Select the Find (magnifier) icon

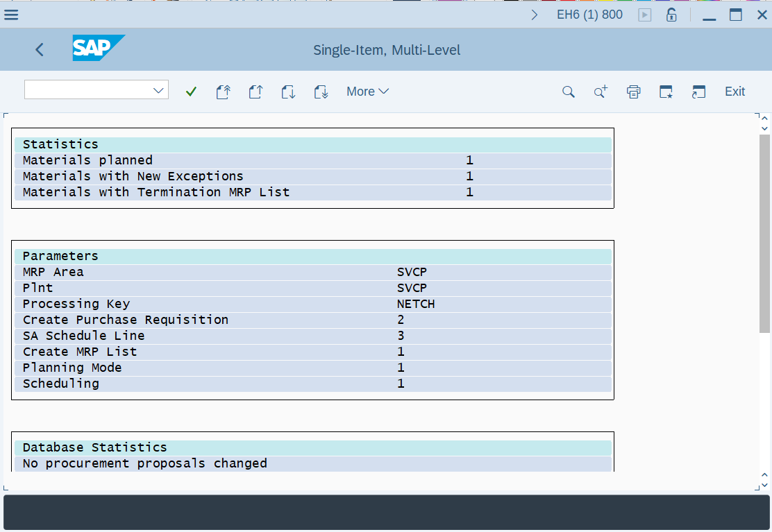(569, 92)
